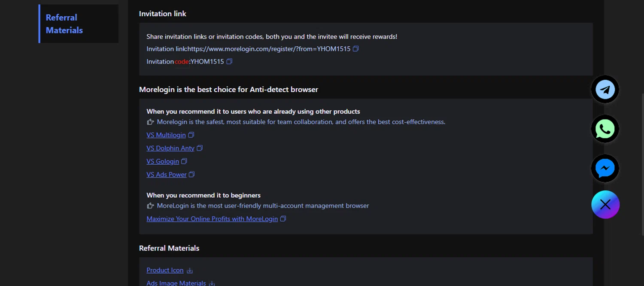Copy the VS Dolphin Anty link
644x286 pixels.
tap(200, 148)
